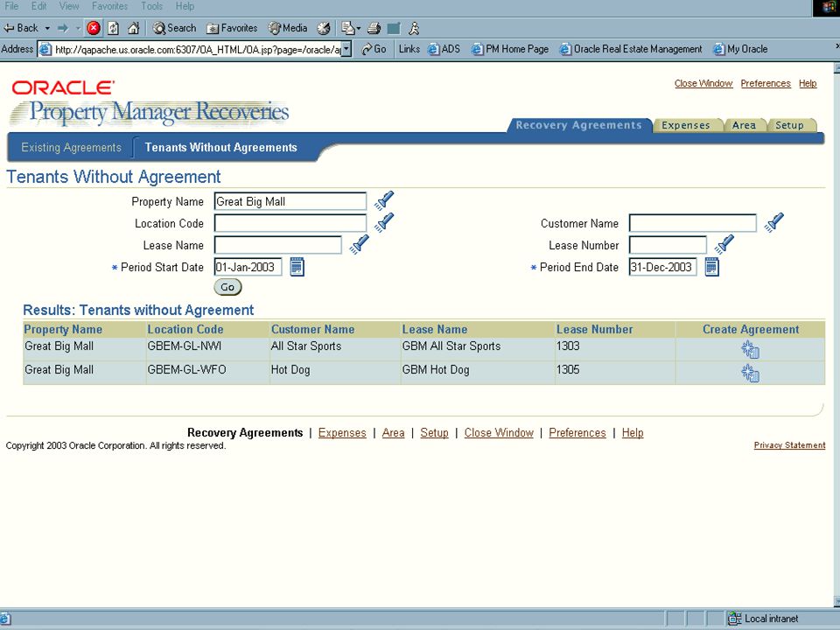Switch to the Setup tab
Viewport: 840px width, 630px height.
click(x=789, y=125)
